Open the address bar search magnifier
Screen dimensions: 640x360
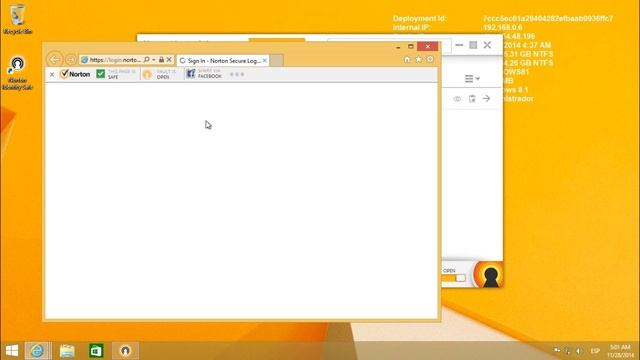[x=147, y=60]
